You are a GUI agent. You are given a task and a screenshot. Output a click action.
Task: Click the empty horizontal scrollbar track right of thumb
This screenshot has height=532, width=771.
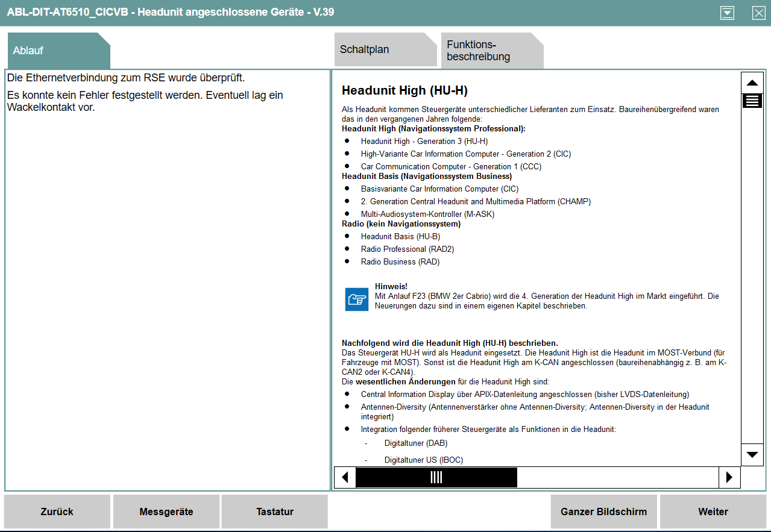click(617, 477)
